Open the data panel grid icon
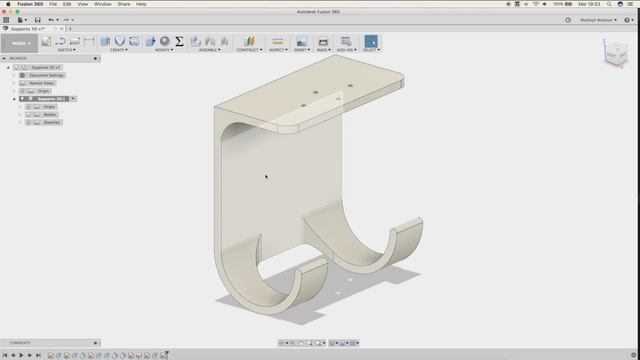Viewport: 640px width, 360px height. click(6, 20)
